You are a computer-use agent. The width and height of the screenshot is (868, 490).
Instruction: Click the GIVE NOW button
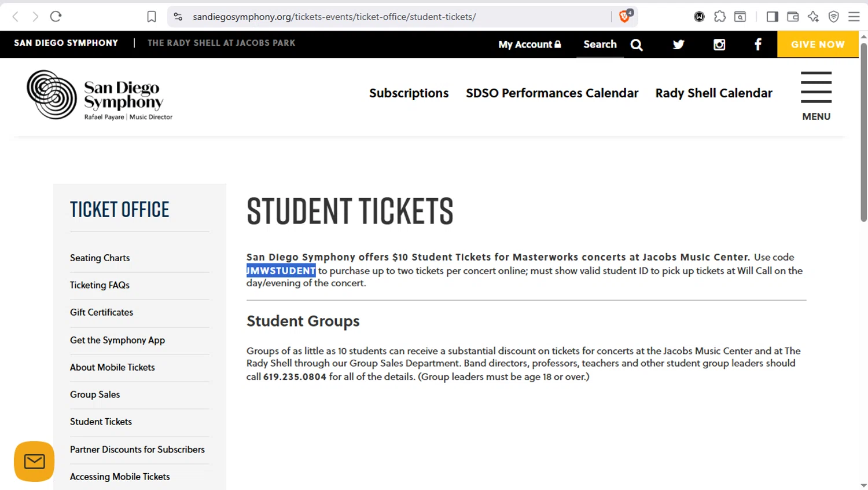click(818, 44)
